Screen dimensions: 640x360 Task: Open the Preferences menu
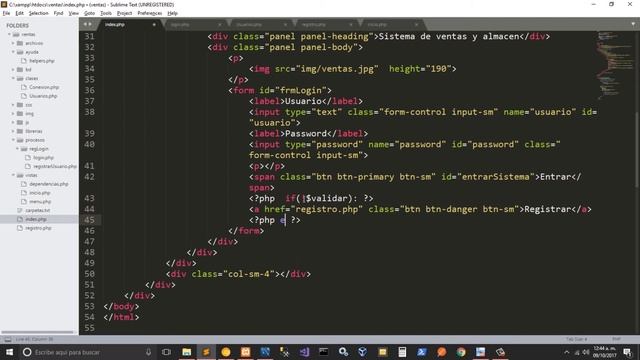(149, 13)
